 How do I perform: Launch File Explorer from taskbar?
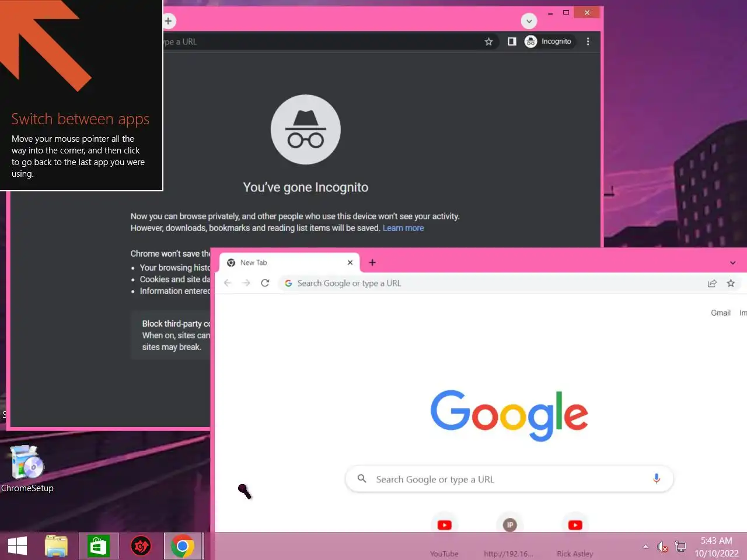click(57, 547)
